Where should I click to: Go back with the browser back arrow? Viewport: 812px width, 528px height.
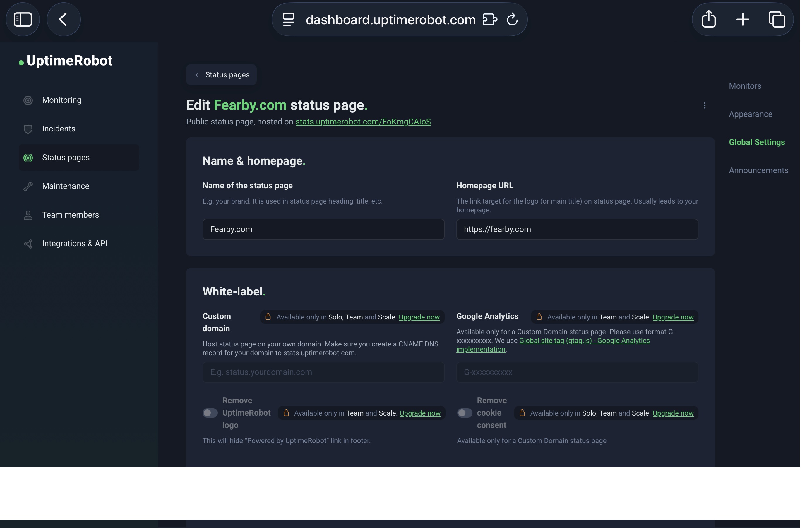tap(63, 19)
